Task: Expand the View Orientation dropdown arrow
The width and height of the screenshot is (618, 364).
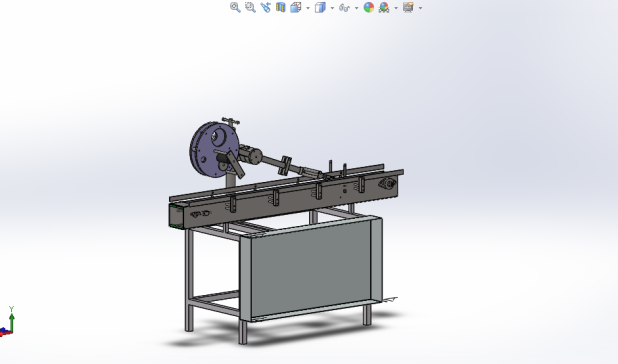Action: click(308, 8)
